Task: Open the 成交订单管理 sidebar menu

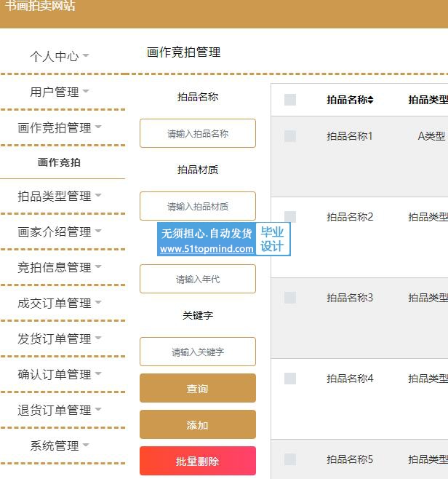Action: (x=55, y=303)
